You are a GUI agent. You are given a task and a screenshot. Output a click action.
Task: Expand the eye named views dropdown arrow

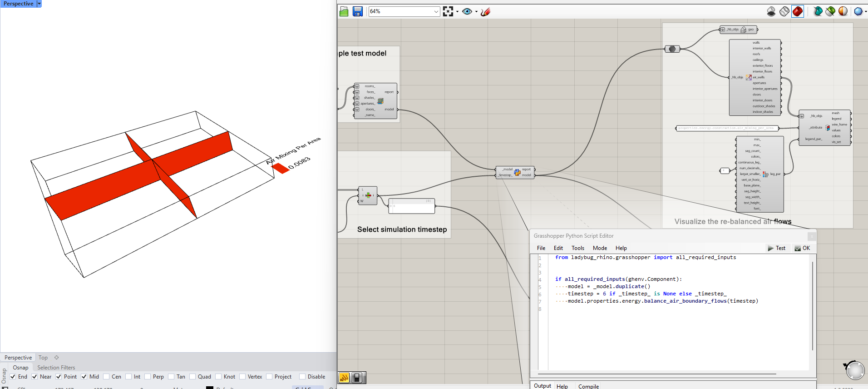[476, 12]
